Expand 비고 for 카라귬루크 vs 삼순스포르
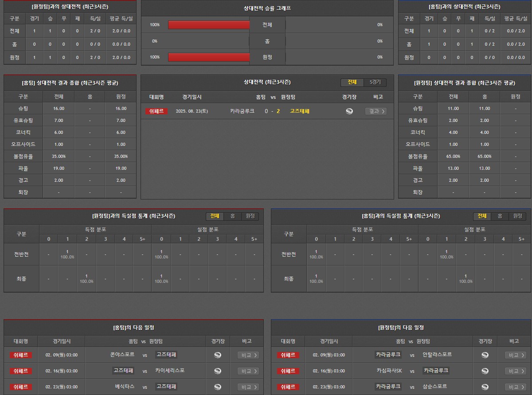Image resolution: width=532 pixels, height=395 pixels. coord(515,387)
